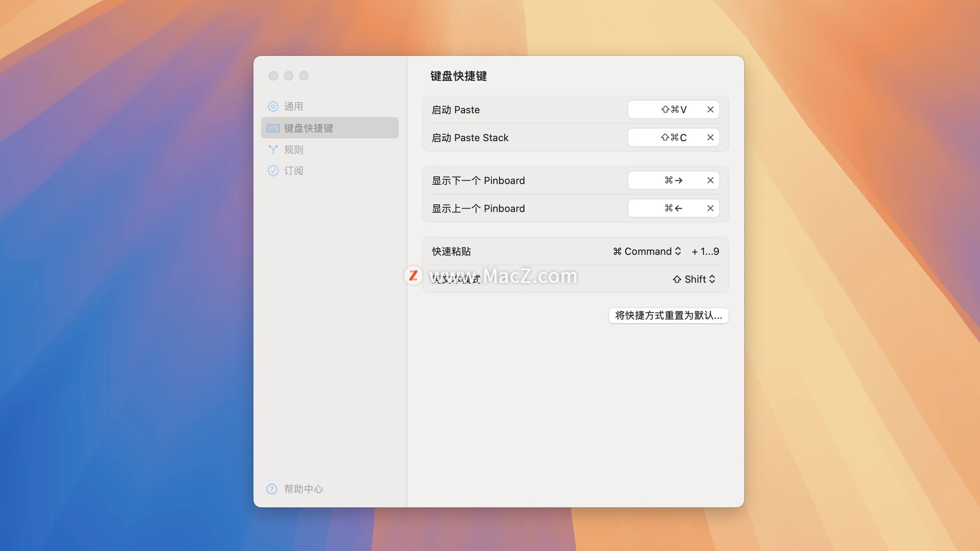The image size is (980, 551).
Task: Edit the ⌘→ shortcut field
Action: [673, 181]
